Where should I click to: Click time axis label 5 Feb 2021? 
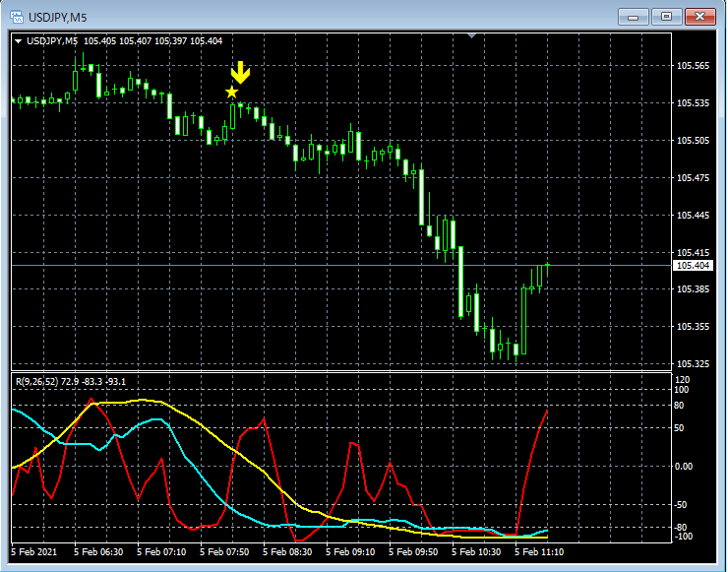33,552
